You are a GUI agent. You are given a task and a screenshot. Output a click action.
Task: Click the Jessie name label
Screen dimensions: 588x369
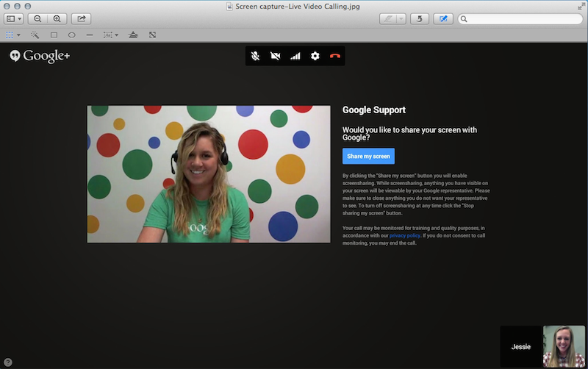pyautogui.click(x=521, y=347)
